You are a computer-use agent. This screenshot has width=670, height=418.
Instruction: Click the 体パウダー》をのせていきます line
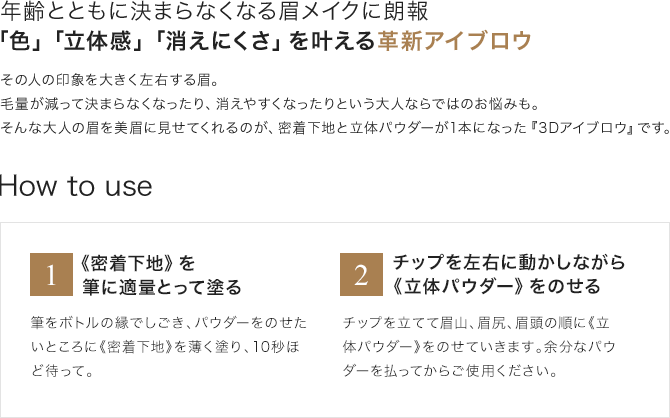(x=479, y=347)
